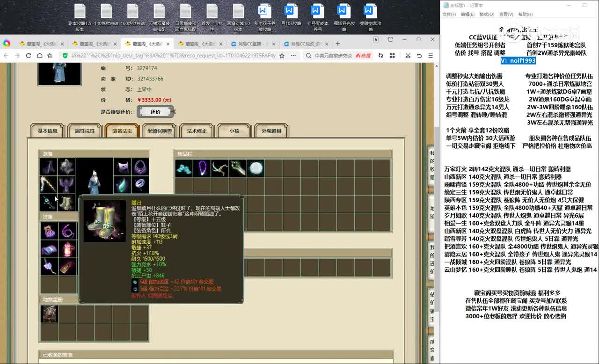The image size is (599, 364).
Task: Click the highlighted 'V: noif1993' text in Notepad
Action: click(x=518, y=60)
